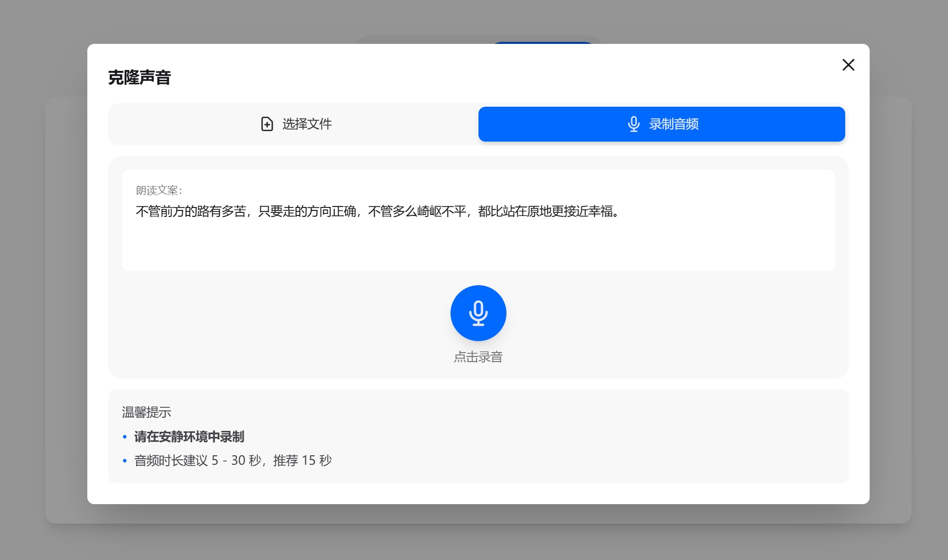Click the blue circular microphone recording button
948x560 pixels.
[x=478, y=313]
